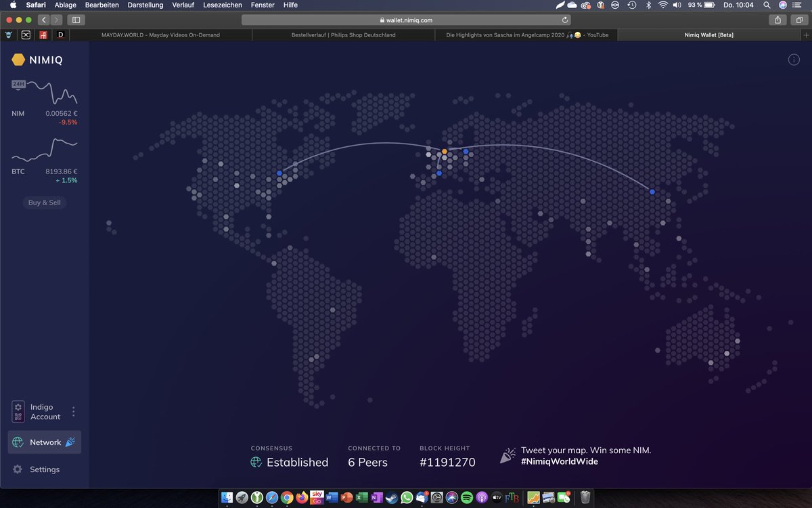Open wallet Settings

point(37,469)
